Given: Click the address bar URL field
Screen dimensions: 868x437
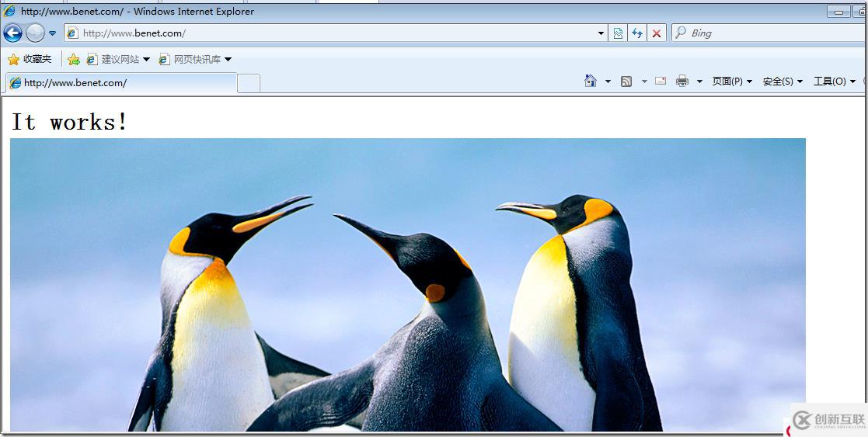Looking at the screenshot, I should click(336, 33).
